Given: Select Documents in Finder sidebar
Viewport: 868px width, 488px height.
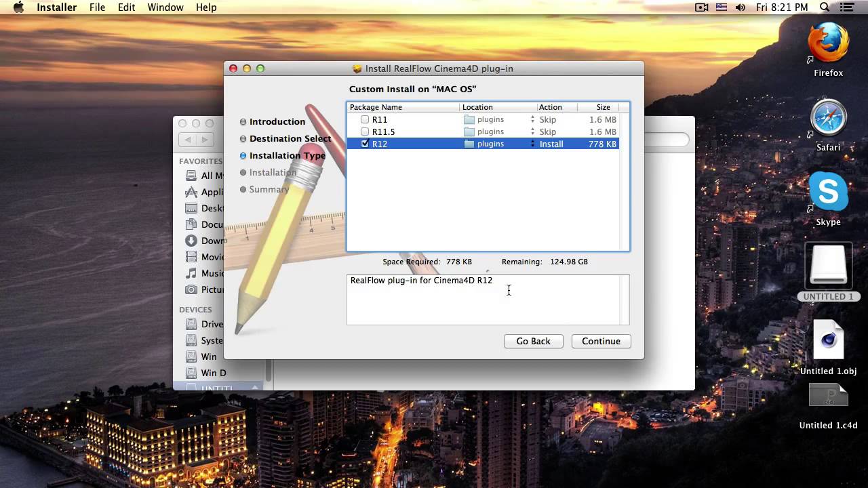Looking at the screenshot, I should pos(204,224).
